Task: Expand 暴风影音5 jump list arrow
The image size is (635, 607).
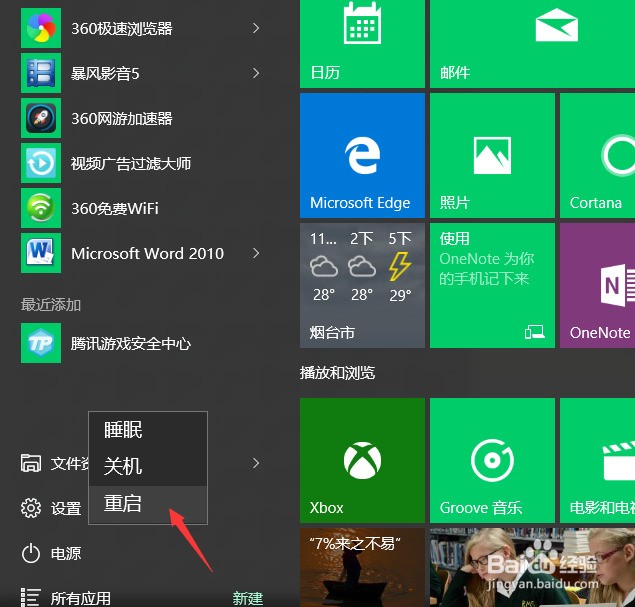Action: pos(256,73)
